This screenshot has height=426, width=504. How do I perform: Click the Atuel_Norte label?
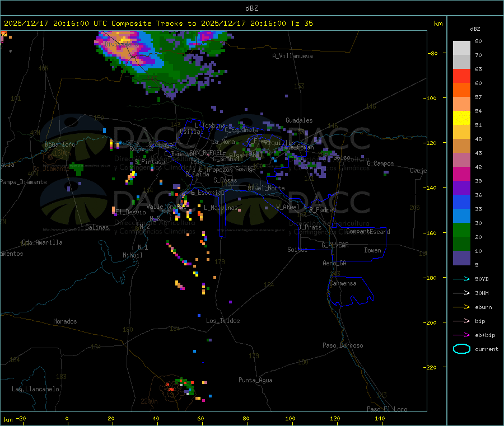266,188
